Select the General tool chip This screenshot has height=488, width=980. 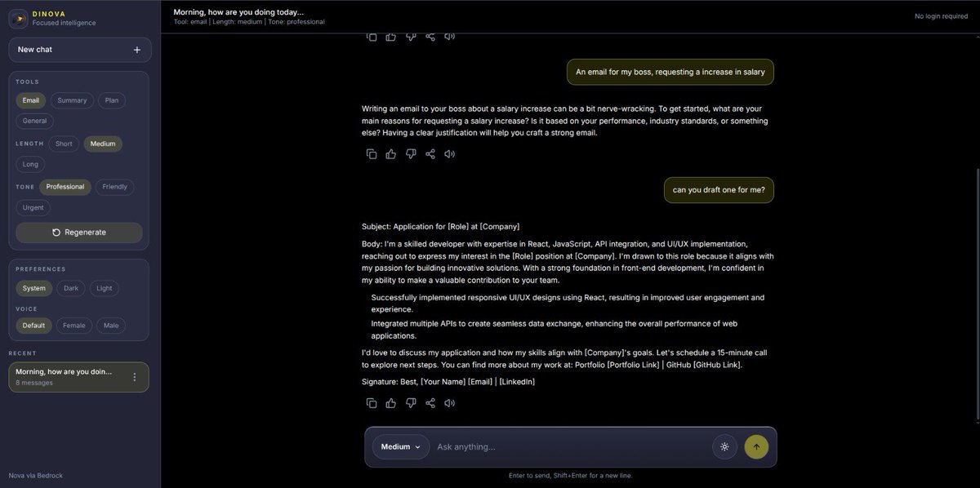[34, 121]
